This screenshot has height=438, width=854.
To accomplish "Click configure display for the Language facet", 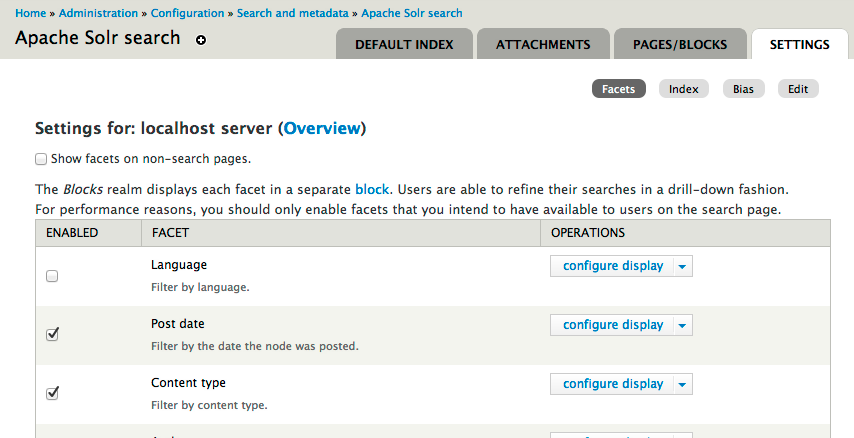I will 613,266.
